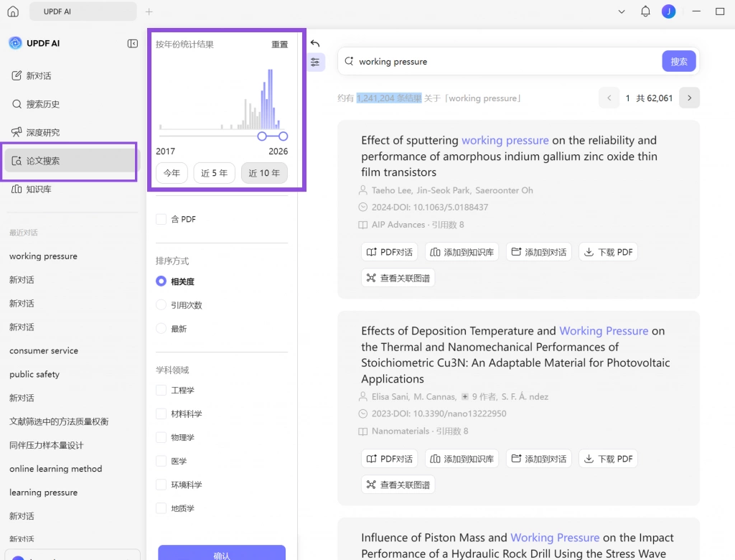This screenshot has height=560, width=735.
Task: Click the 搜索 button
Action: pos(679,62)
